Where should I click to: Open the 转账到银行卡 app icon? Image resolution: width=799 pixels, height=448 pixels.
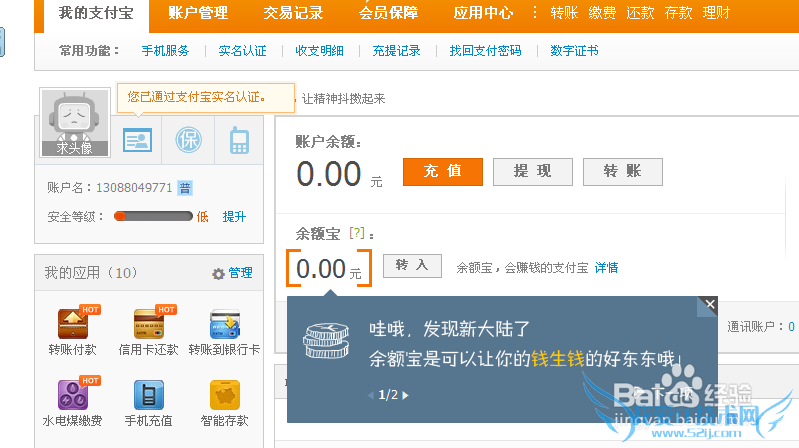tap(224, 324)
